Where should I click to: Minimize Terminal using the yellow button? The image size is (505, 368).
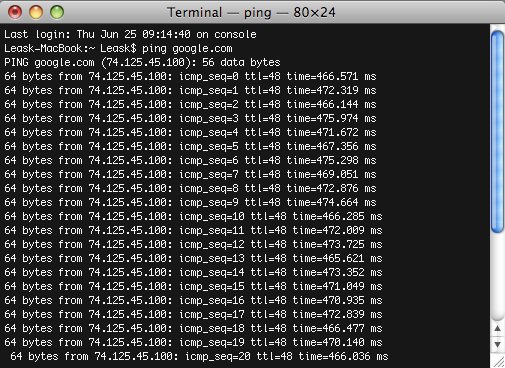pyautogui.click(x=36, y=12)
